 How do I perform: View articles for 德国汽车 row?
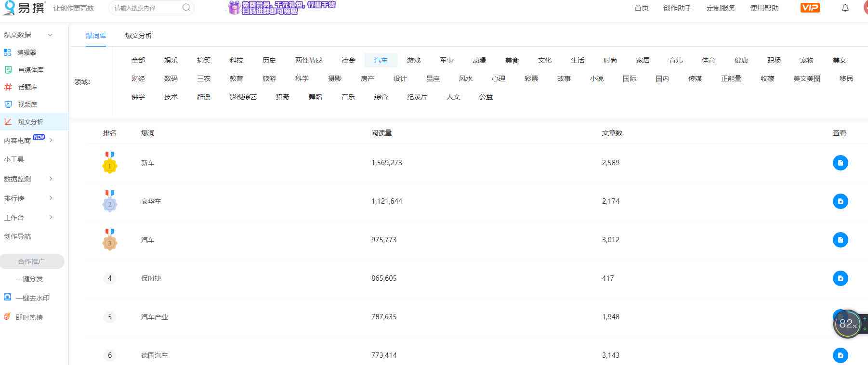pos(840,355)
